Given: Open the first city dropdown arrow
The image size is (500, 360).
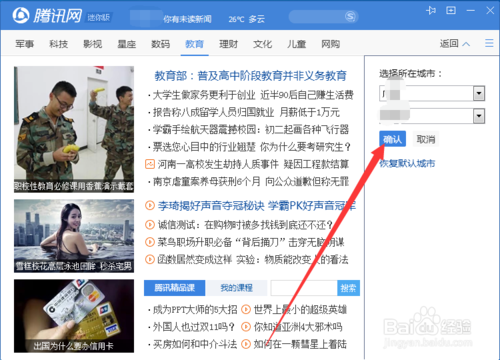Looking at the screenshot, I should pyautogui.click(x=479, y=94).
